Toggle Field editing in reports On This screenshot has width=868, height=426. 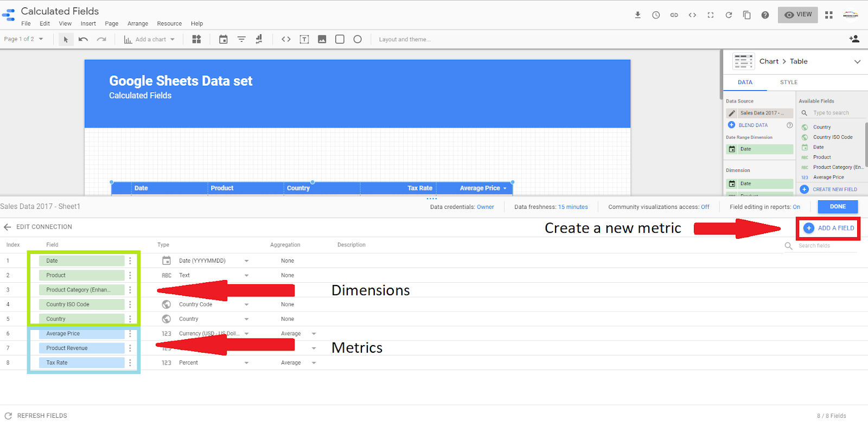(796, 207)
